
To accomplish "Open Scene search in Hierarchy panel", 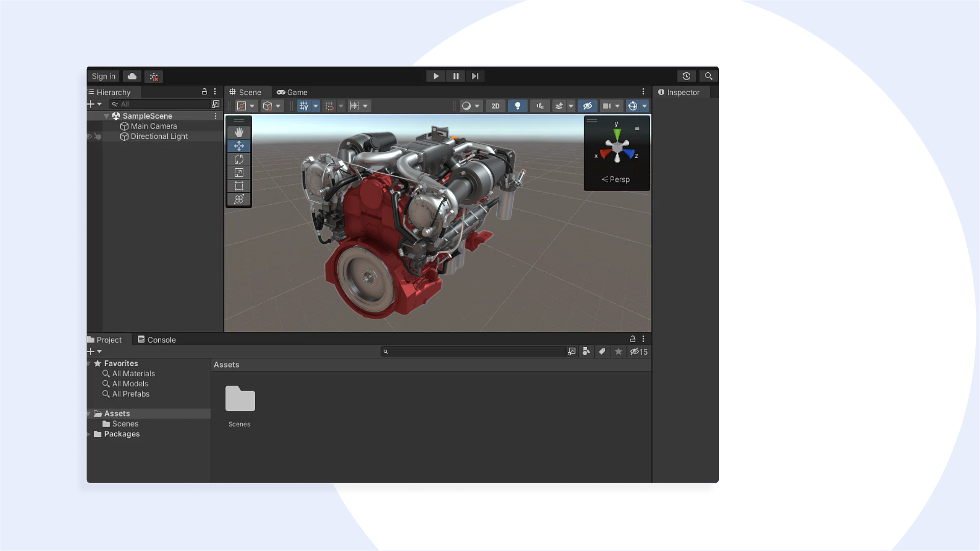I will (x=215, y=104).
